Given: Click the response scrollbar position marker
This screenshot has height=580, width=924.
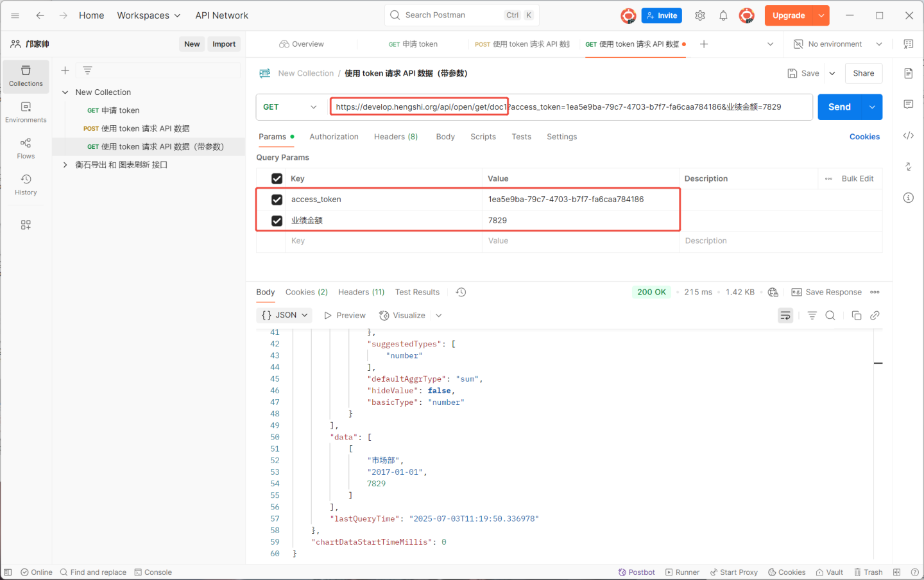Looking at the screenshot, I should click(878, 363).
